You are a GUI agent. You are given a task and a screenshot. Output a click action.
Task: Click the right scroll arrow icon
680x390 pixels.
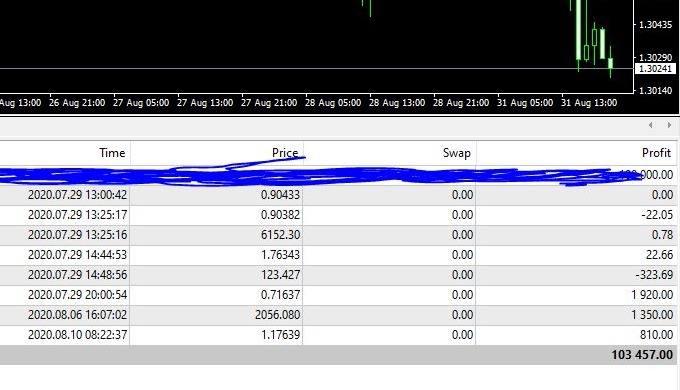tap(669, 125)
